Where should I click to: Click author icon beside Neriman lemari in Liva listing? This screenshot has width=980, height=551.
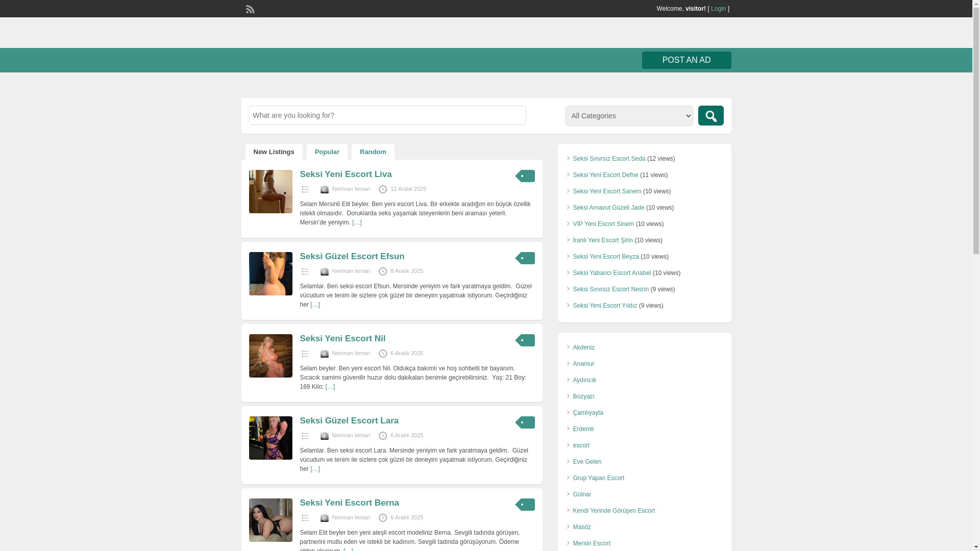[x=324, y=189]
